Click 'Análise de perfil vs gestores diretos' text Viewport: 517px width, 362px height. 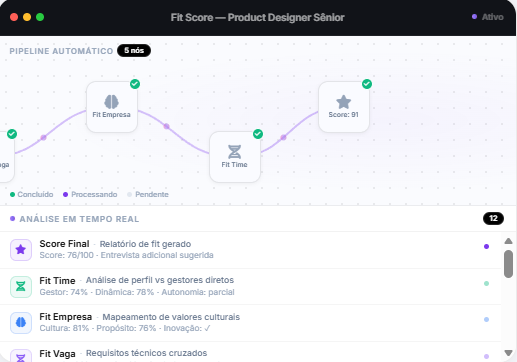(160, 280)
